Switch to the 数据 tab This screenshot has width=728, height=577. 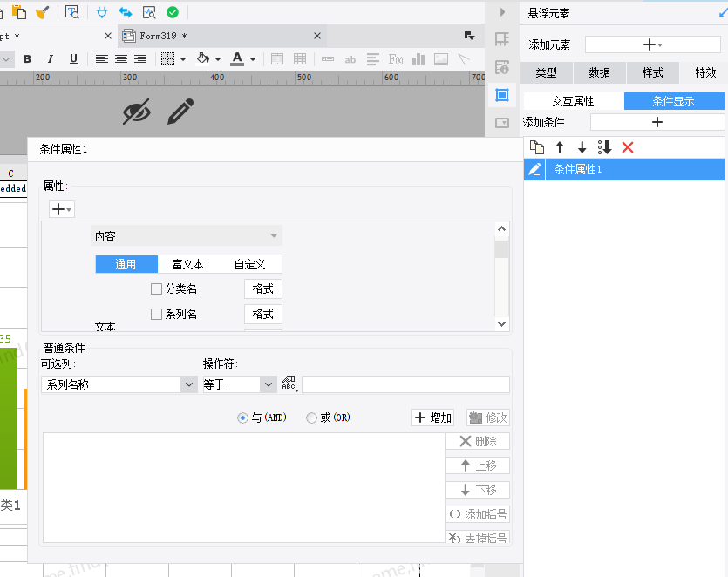pos(599,72)
